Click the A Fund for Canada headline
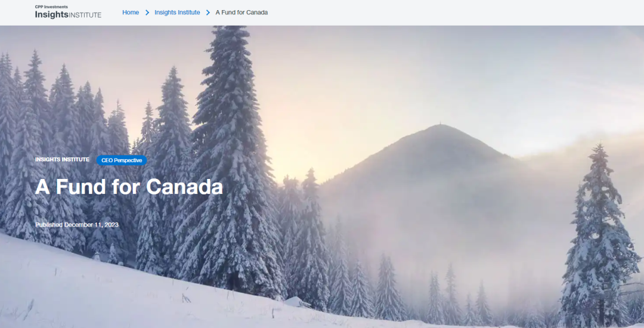 pos(129,187)
